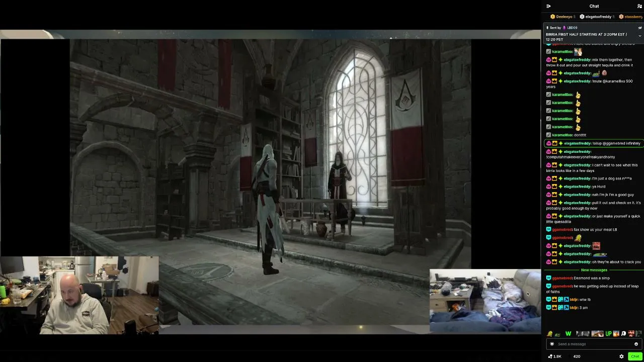Click the 420 viewer count
644x362 pixels.
point(577,356)
